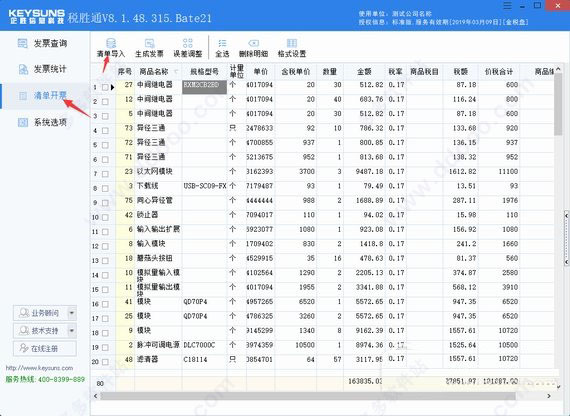Click the 税额 column header
This screenshot has height=416, width=570.
[461, 72]
